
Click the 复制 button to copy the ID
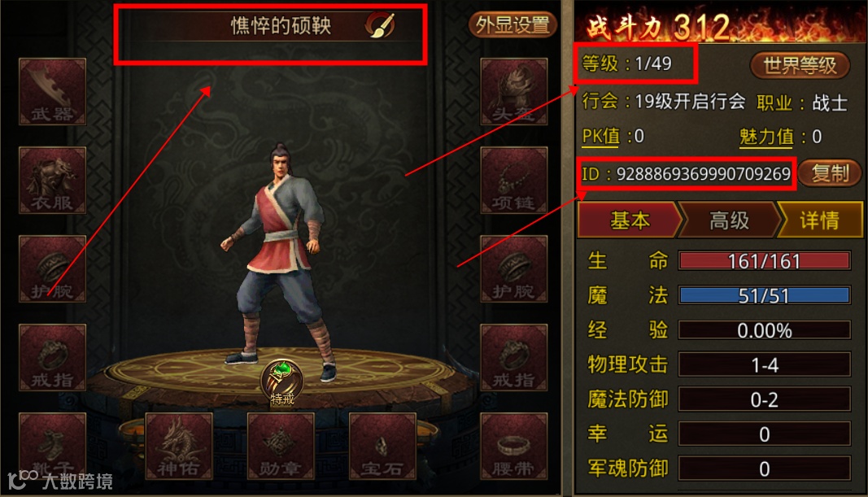[x=830, y=173]
